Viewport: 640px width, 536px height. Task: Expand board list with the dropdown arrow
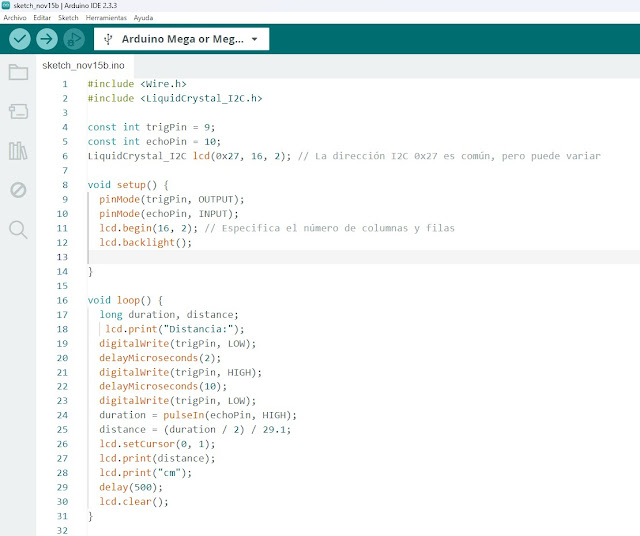click(255, 39)
